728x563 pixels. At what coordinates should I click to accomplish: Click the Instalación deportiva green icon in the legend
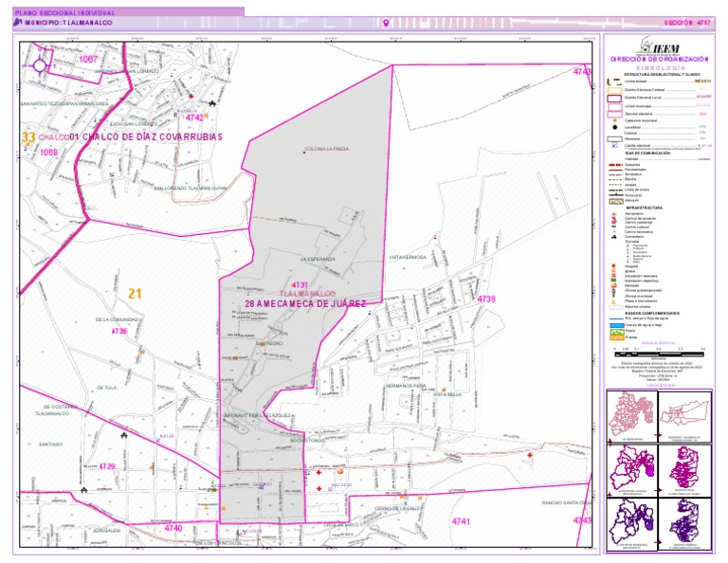point(614,281)
